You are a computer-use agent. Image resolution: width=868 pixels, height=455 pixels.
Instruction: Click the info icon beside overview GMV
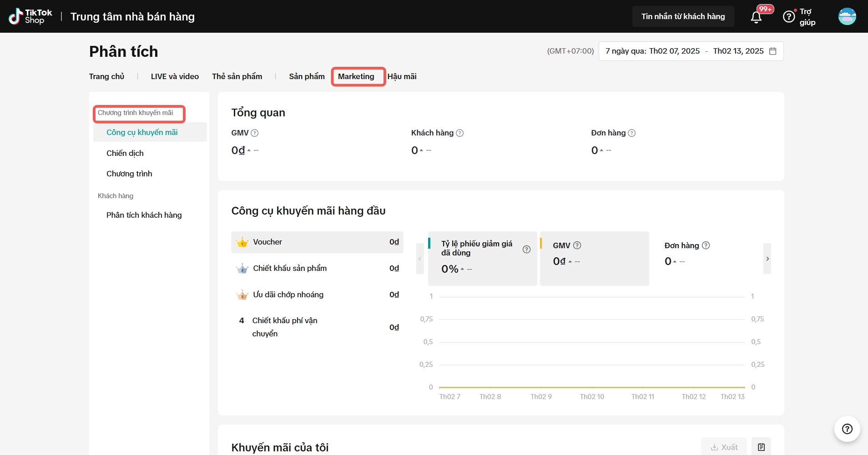pyautogui.click(x=255, y=133)
